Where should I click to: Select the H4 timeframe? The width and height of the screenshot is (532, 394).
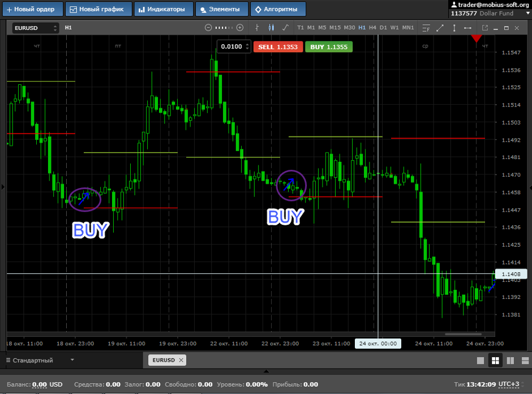pos(372,28)
